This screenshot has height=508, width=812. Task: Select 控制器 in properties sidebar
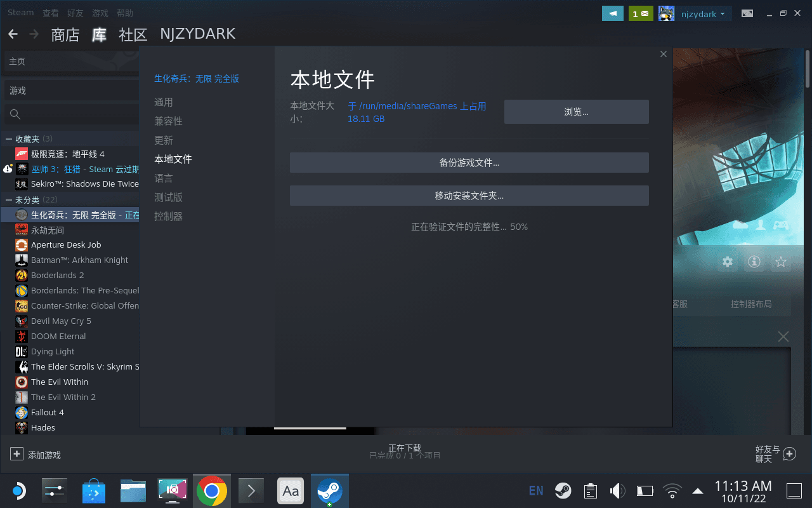tap(168, 217)
